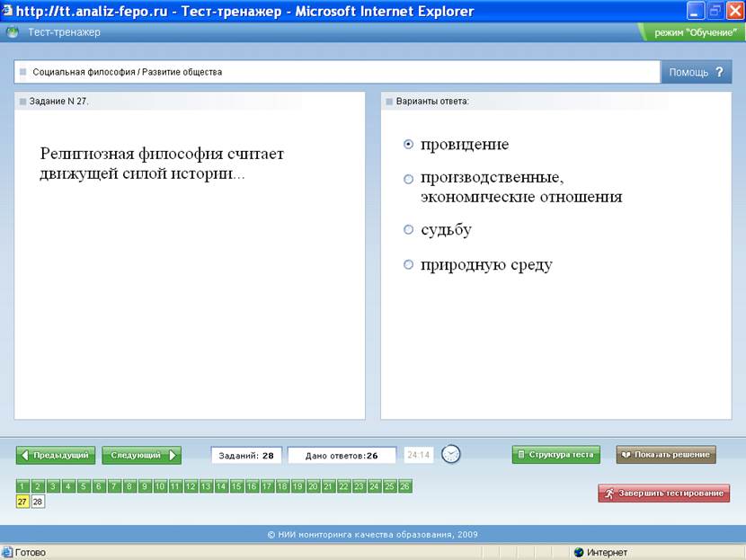Click the copyright «НИИ мониторинга качества образования» text

tap(372, 534)
